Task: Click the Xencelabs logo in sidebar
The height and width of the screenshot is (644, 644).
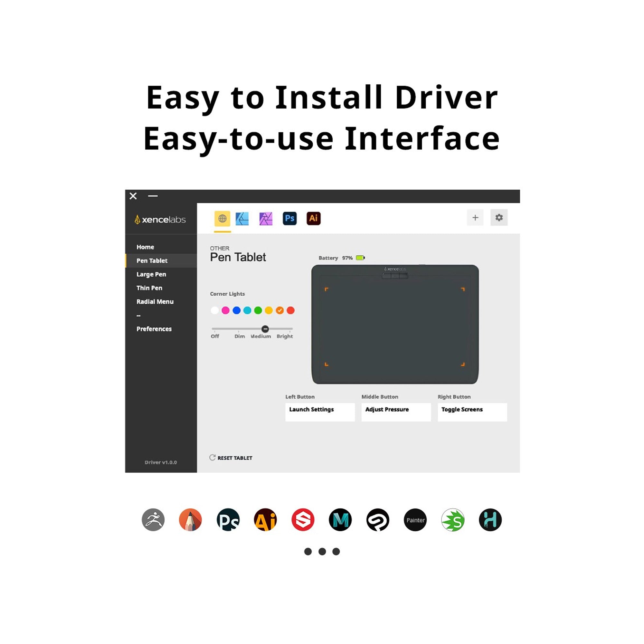Action: tap(160, 220)
